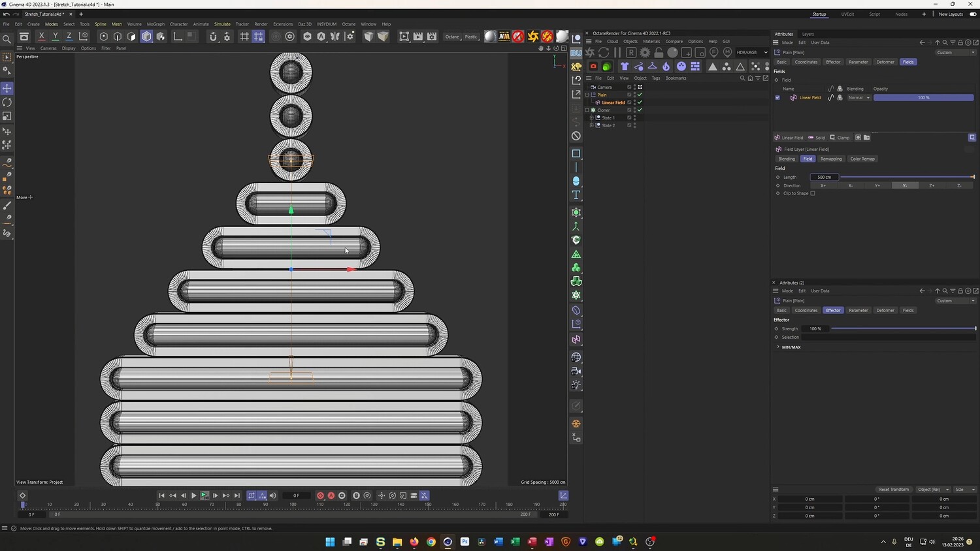The image size is (980, 551).
Task: Select the X+ direction option
Action: click(x=823, y=185)
